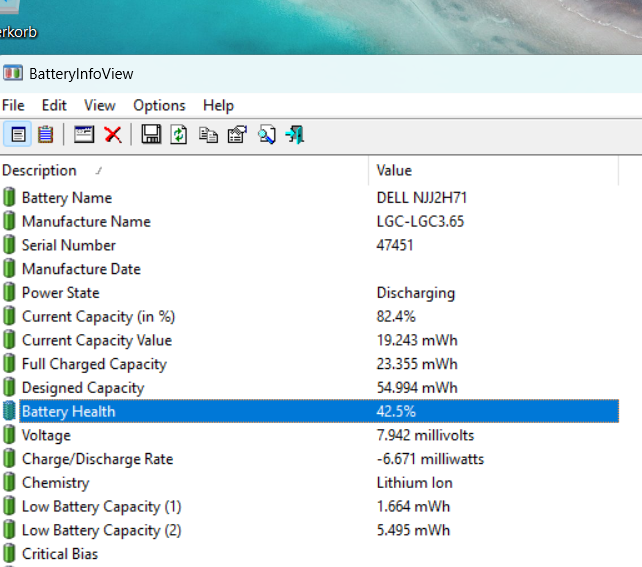Open Find using the magnifier icon
Screen dimensions: 642x567
coord(267,135)
